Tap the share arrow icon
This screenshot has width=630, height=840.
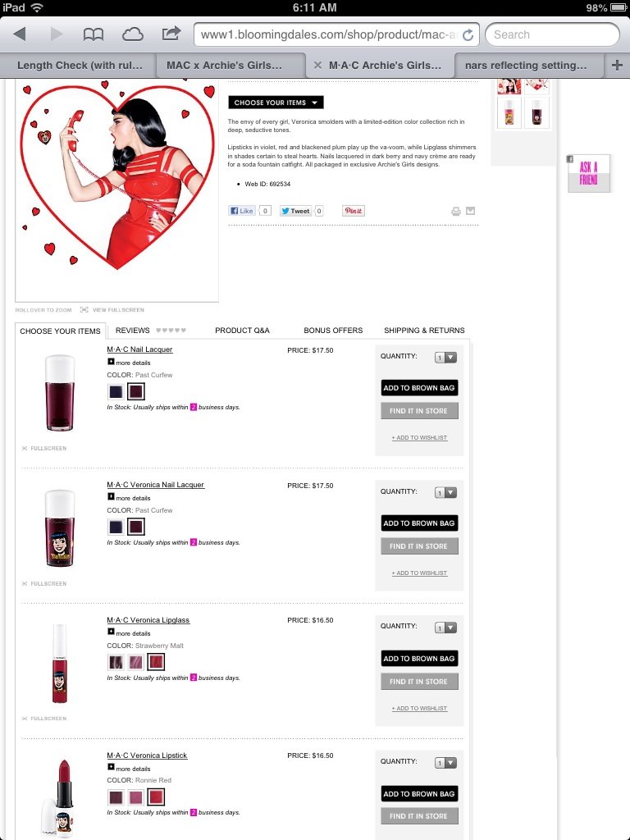coord(171,33)
